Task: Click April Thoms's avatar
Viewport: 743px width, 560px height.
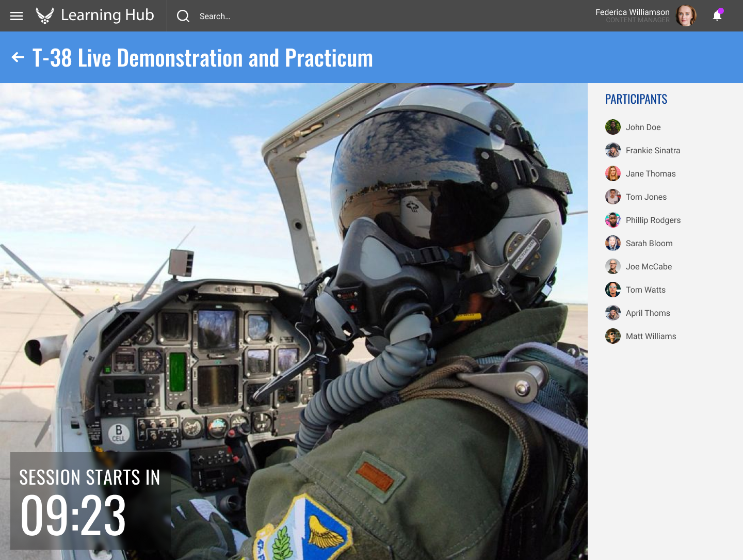Action: [x=613, y=313]
